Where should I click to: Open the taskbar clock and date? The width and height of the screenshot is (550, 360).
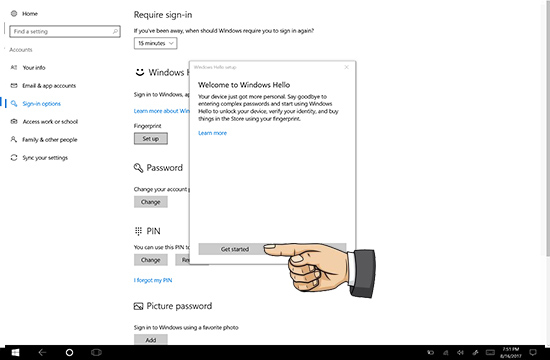tap(511, 352)
